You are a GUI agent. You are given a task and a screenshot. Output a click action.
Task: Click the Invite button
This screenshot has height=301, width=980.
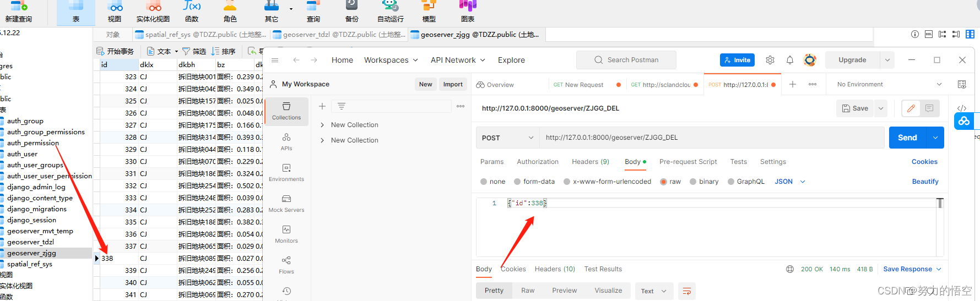(737, 60)
